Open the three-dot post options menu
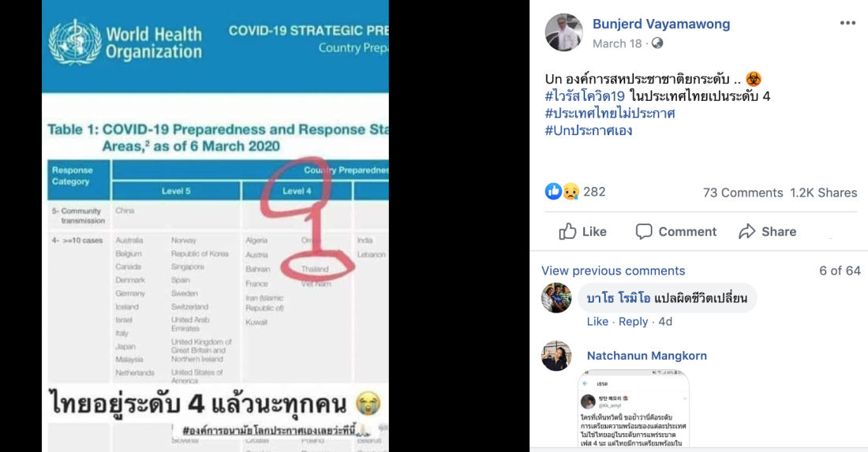The height and width of the screenshot is (452, 868). coord(847,23)
